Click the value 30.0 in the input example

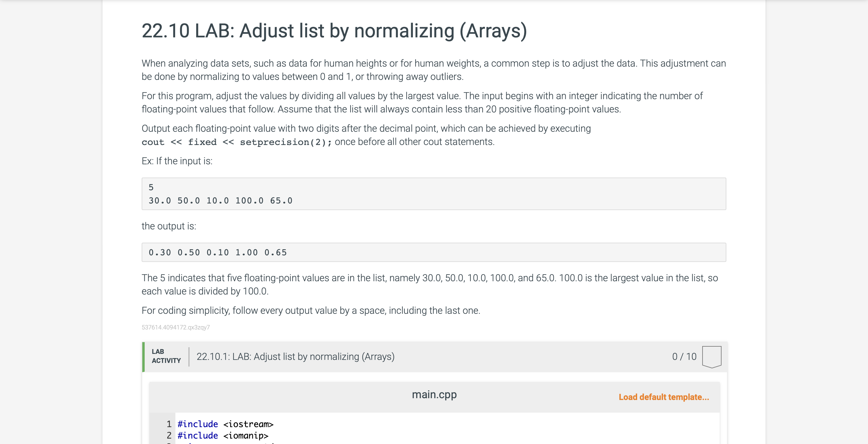pyautogui.click(x=160, y=200)
